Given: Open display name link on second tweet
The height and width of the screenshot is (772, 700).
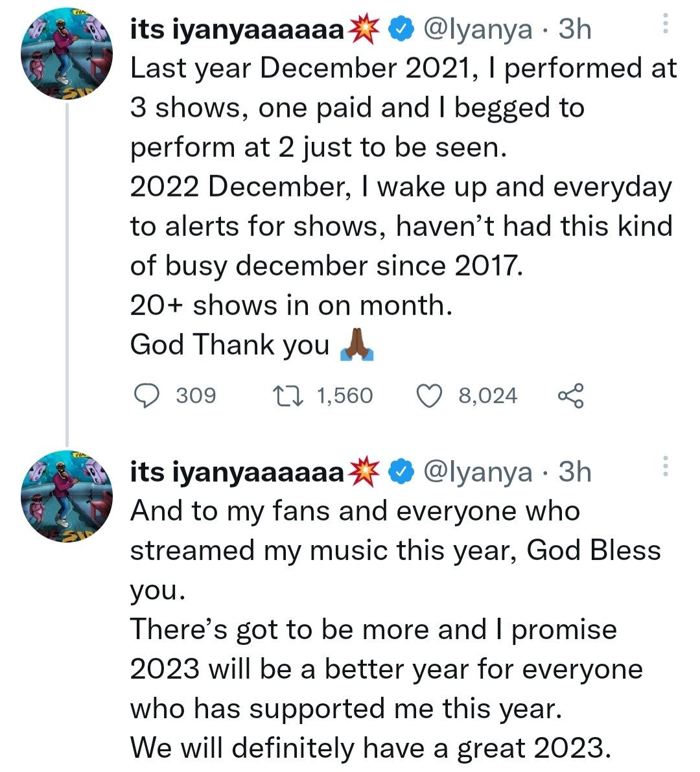Looking at the screenshot, I should (x=237, y=472).
